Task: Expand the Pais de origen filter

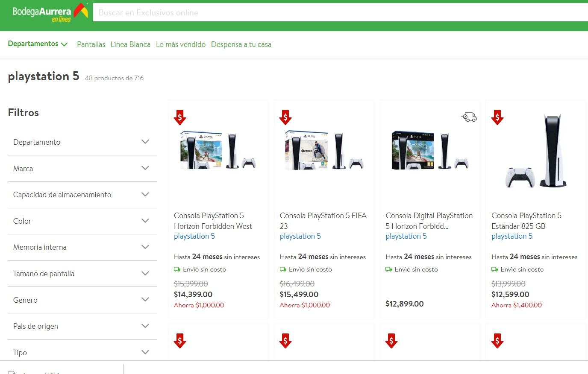Action: (82, 326)
